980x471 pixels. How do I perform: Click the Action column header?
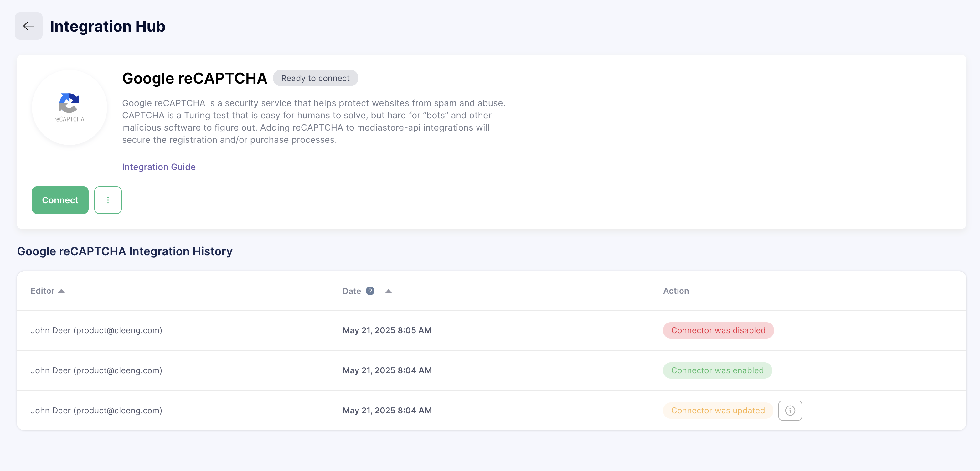coord(676,291)
